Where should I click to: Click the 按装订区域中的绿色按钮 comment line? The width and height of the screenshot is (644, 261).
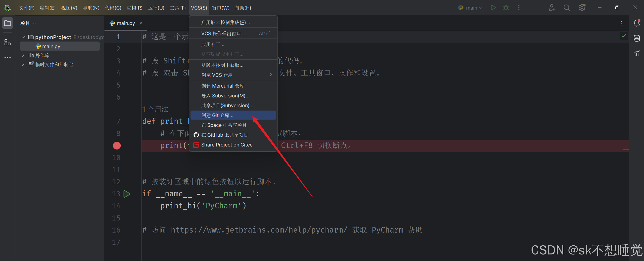click(210, 182)
